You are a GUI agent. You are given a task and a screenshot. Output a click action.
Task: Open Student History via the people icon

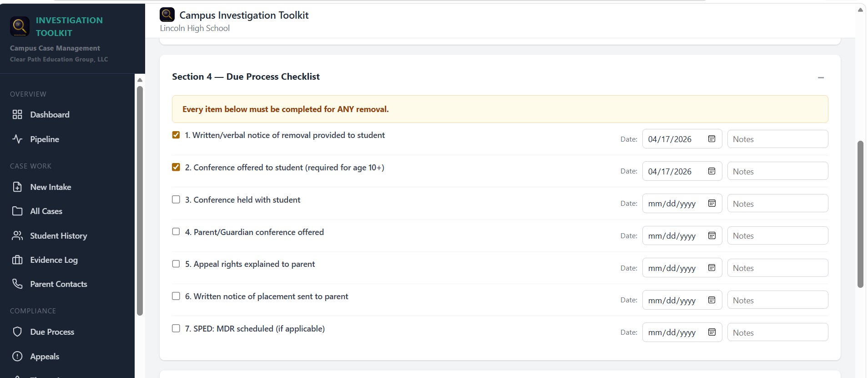point(17,235)
